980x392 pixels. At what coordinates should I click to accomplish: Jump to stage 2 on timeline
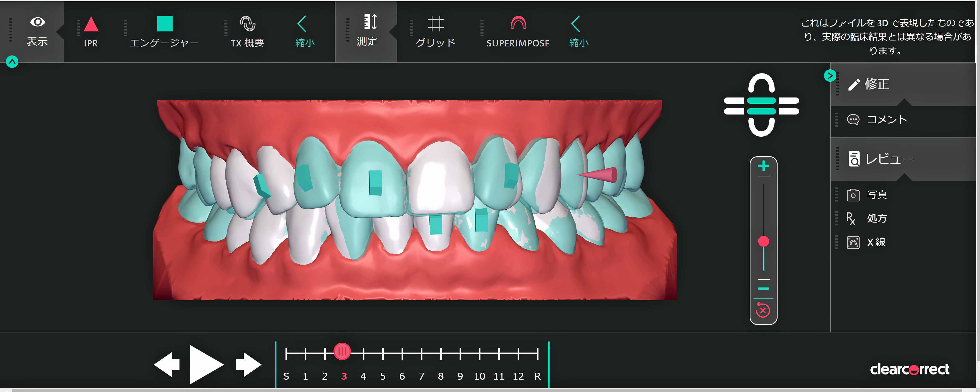pyautogui.click(x=324, y=376)
